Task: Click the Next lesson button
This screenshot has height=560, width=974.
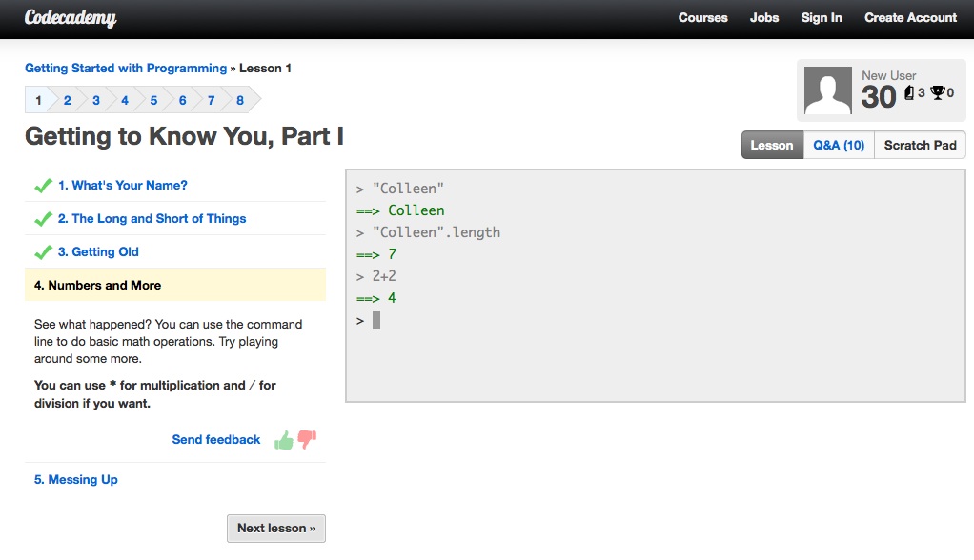Action: pyautogui.click(x=275, y=529)
